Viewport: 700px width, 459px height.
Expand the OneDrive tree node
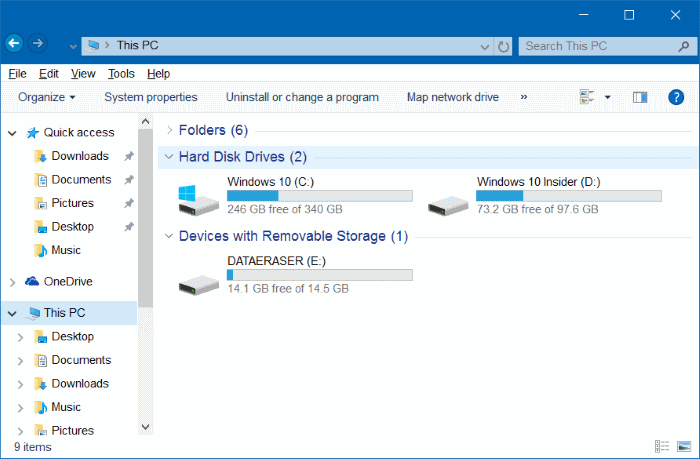point(12,282)
